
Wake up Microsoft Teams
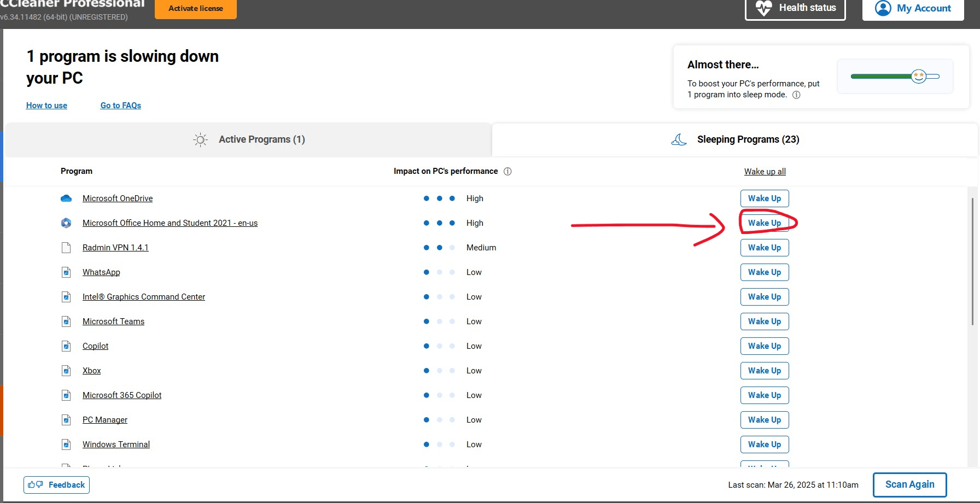[765, 321]
